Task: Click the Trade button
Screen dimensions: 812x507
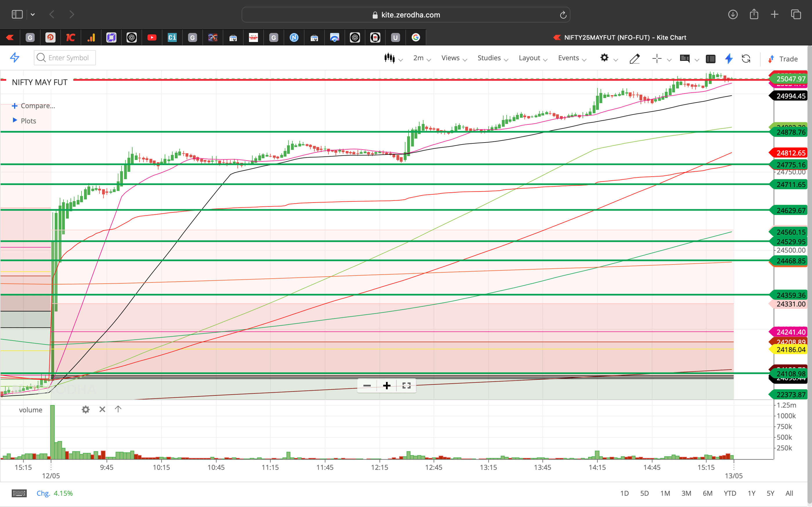Action: click(x=788, y=59)
